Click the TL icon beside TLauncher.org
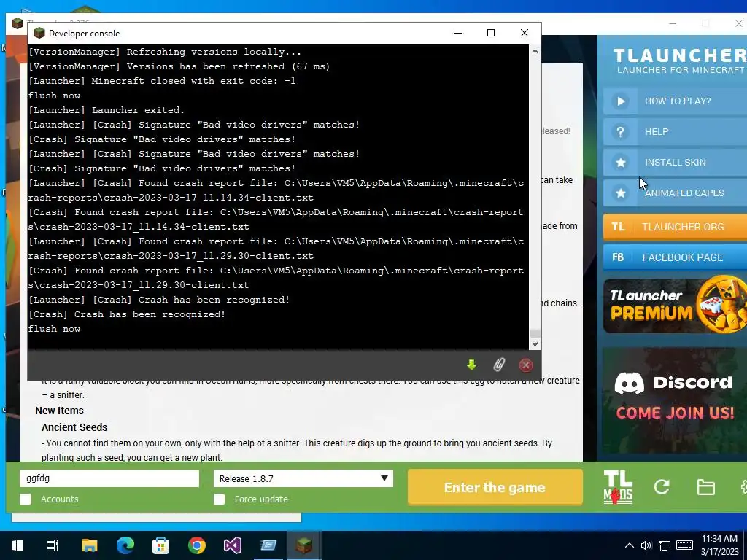This screenshot has height=560, width=747. click(618, 227)
